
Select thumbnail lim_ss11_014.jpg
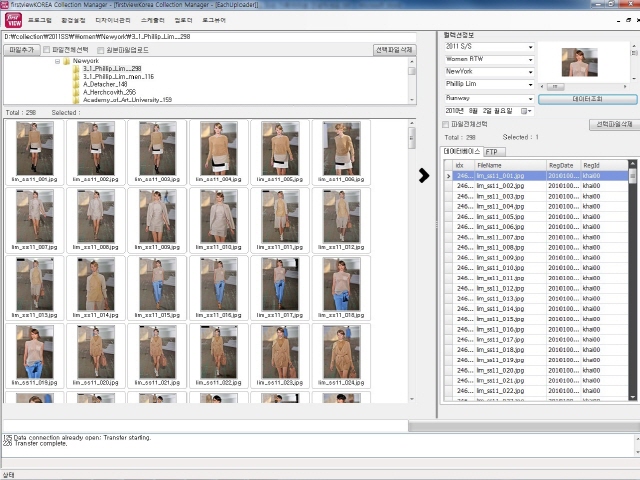pyautogui.click(x=96, y=288)
